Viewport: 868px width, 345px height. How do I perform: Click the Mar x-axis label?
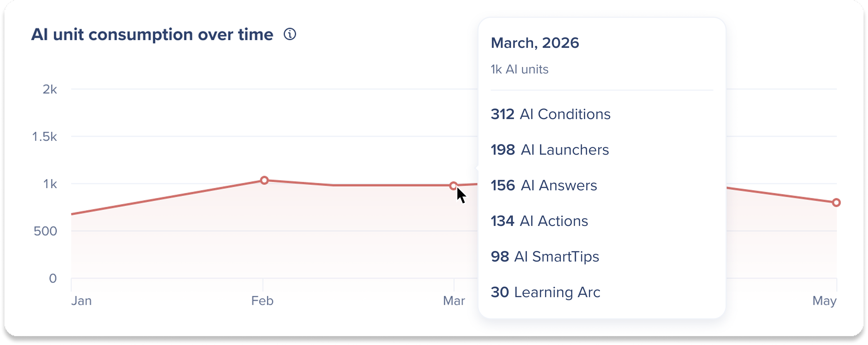(454, 300)
